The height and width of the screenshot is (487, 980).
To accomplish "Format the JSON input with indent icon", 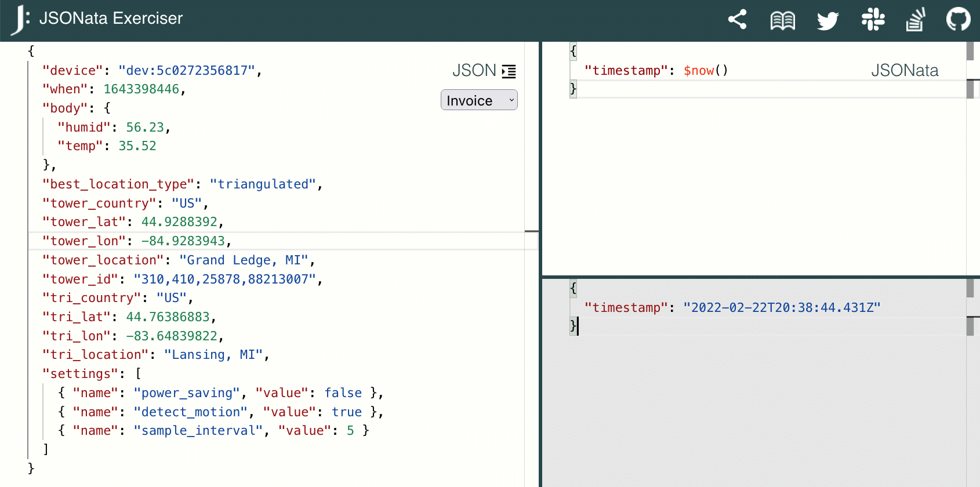I will 509,71.
